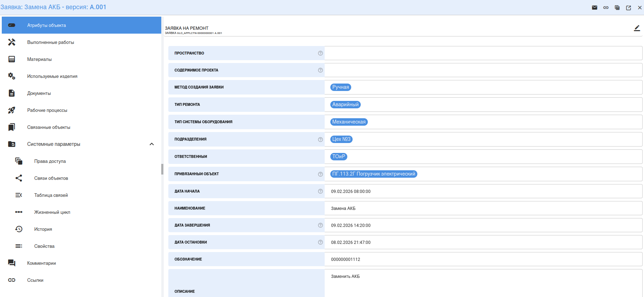The width and height of the screenshot is (644, 297).
Task: Click the Дата начала value field
Action: point(483,191)
